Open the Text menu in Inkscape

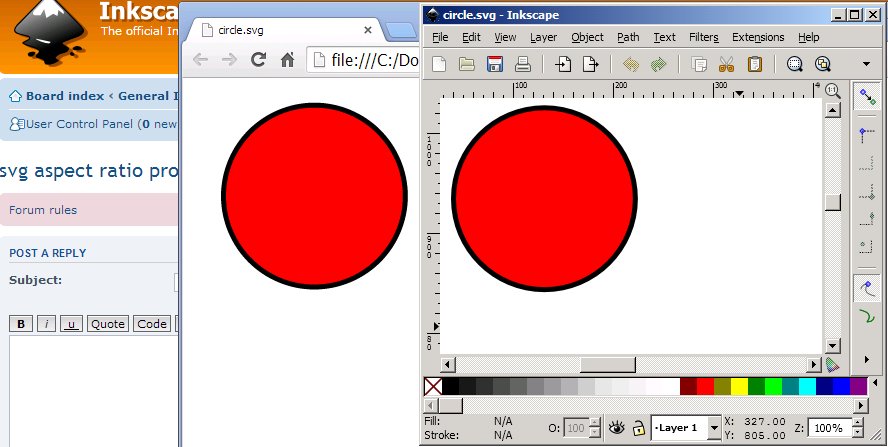[664, 37]
